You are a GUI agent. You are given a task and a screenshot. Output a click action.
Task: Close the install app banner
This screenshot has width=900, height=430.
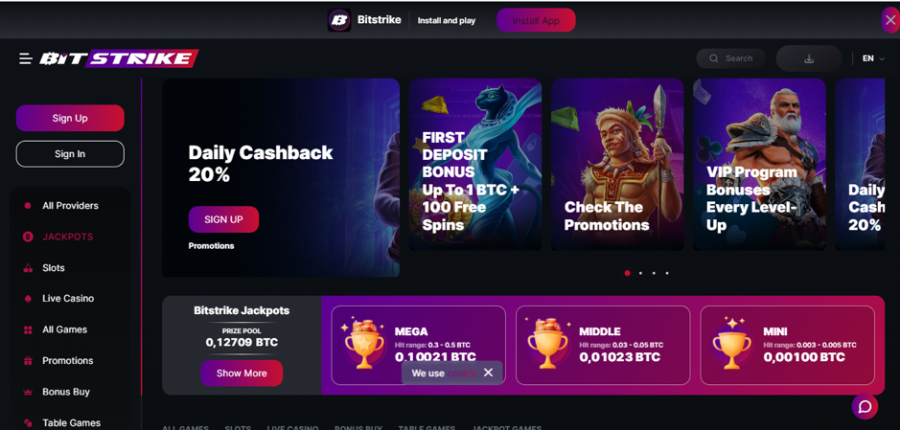pos(890,21)
